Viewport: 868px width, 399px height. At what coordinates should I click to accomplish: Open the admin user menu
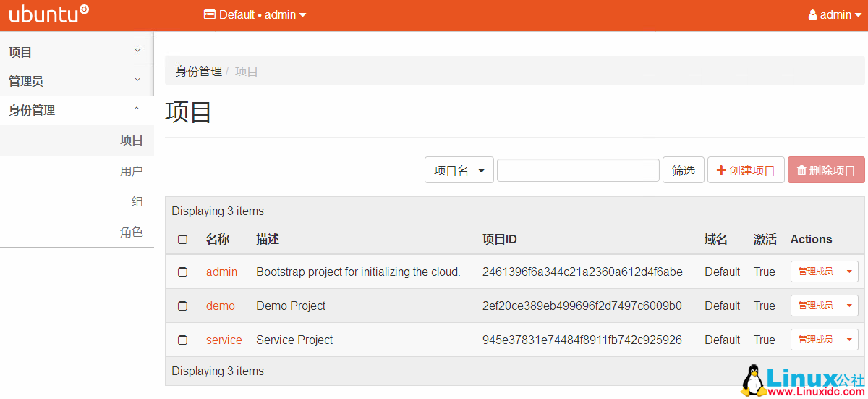tap(835, 14)
